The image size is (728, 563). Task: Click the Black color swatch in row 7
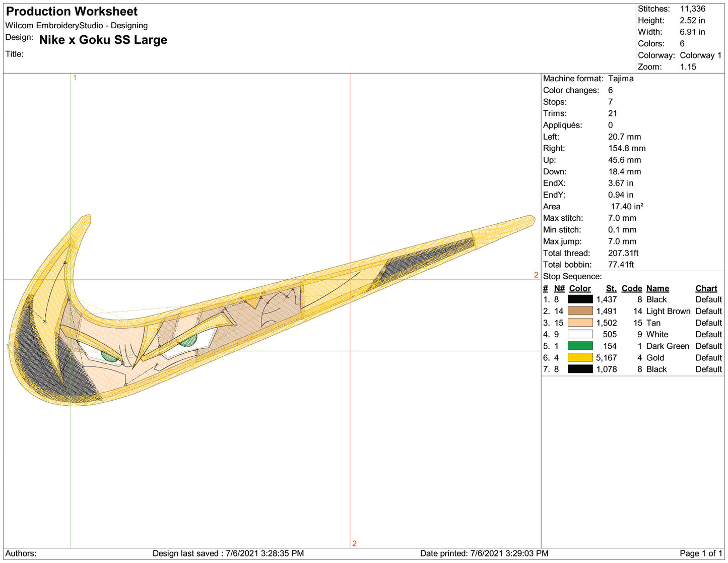(x=580, y=369)
